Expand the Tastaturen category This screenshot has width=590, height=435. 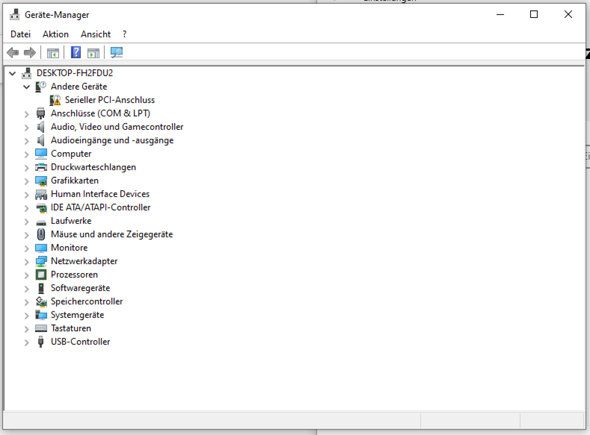(x=27, y=329)
